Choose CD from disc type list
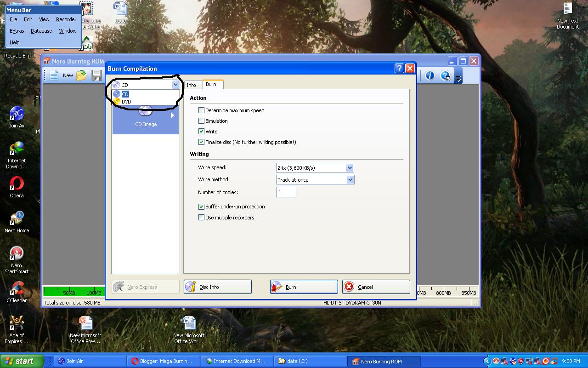The image size is (588, 368). [146, 94]
